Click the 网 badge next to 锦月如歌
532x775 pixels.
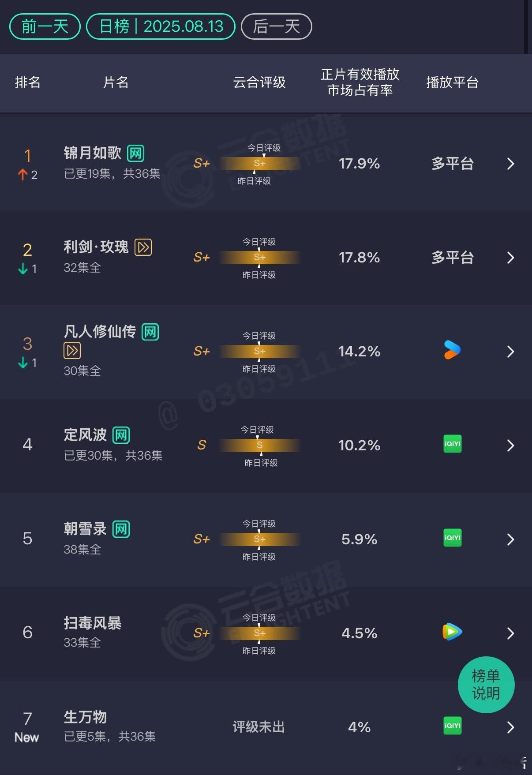click(135, 153)
